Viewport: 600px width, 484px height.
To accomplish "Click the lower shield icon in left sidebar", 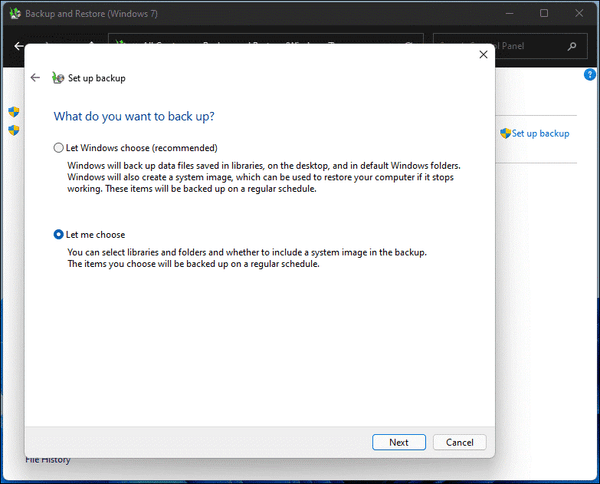I will [x=14, y=130].
